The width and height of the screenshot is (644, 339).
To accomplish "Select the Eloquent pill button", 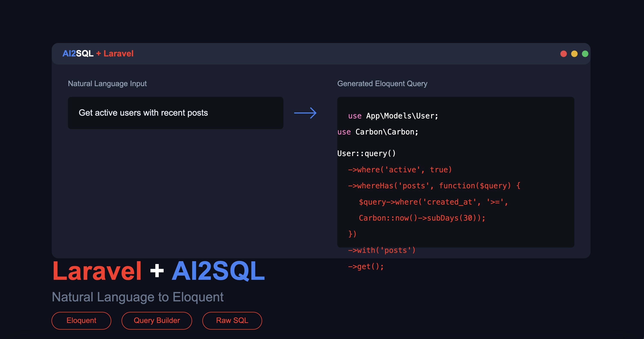I will point(81,321).
